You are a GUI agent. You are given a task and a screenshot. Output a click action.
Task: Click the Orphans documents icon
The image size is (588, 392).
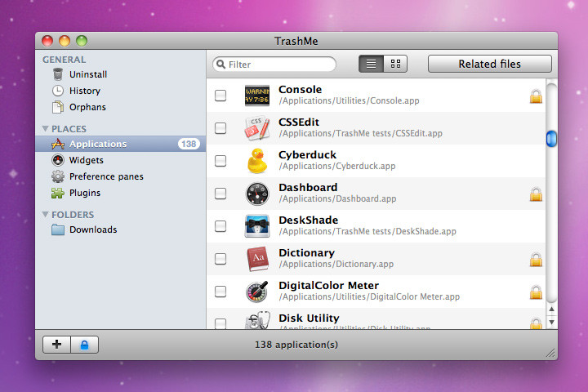coord(58,107)
